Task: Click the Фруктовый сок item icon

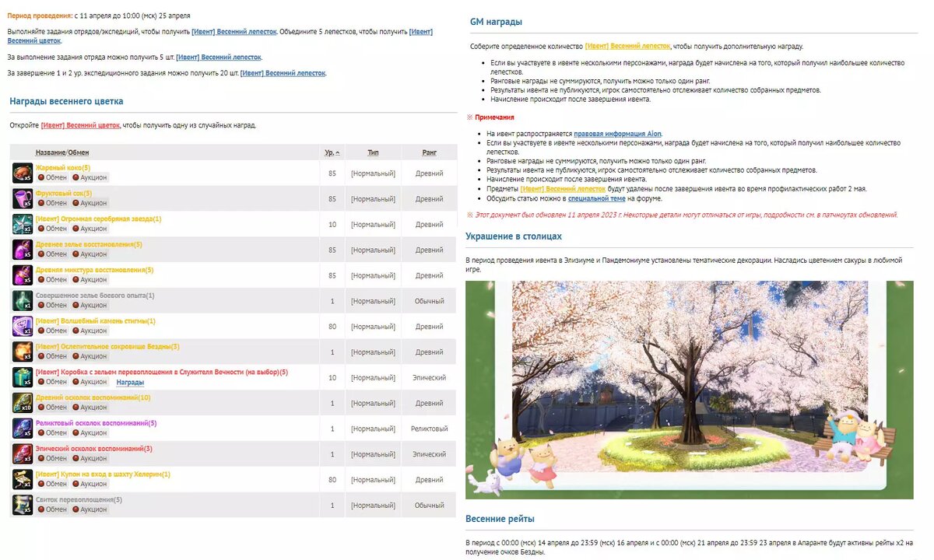Action: pyautogui.click(x=23, y=198)
